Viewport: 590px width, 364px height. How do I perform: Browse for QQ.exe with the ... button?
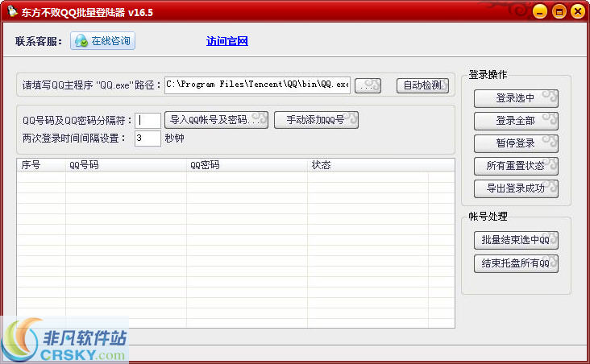point(368,85)
